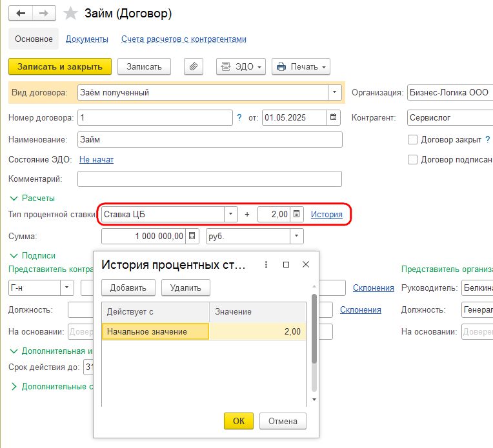This screenshot has width=493, height=448.
Task: Click the Записать и закрыть button
Action: pyautogui.click(x=60, y=66)
